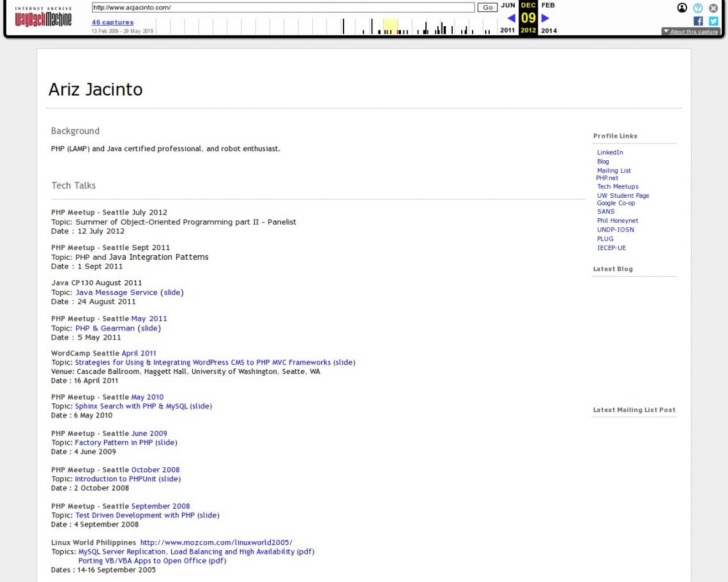Open the slide link for WordPress CMS talk
The height and width of the screenshot is (582, 728).
pyautogui.click(x=344, y=362)
